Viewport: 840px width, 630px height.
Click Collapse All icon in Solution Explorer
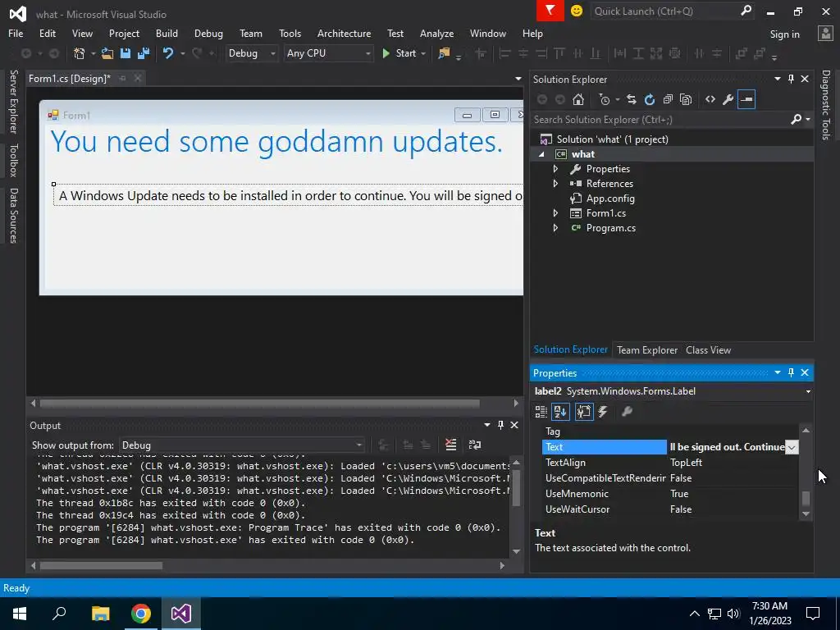[668, 99]
